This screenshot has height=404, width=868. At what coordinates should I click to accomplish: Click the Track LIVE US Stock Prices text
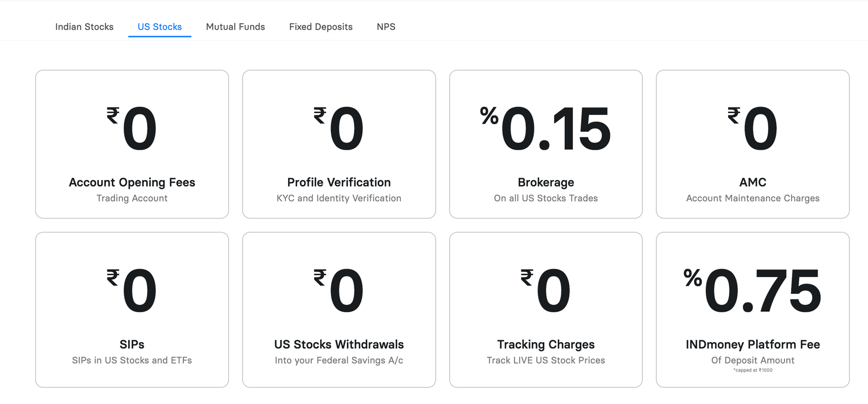tap(545, 360)
